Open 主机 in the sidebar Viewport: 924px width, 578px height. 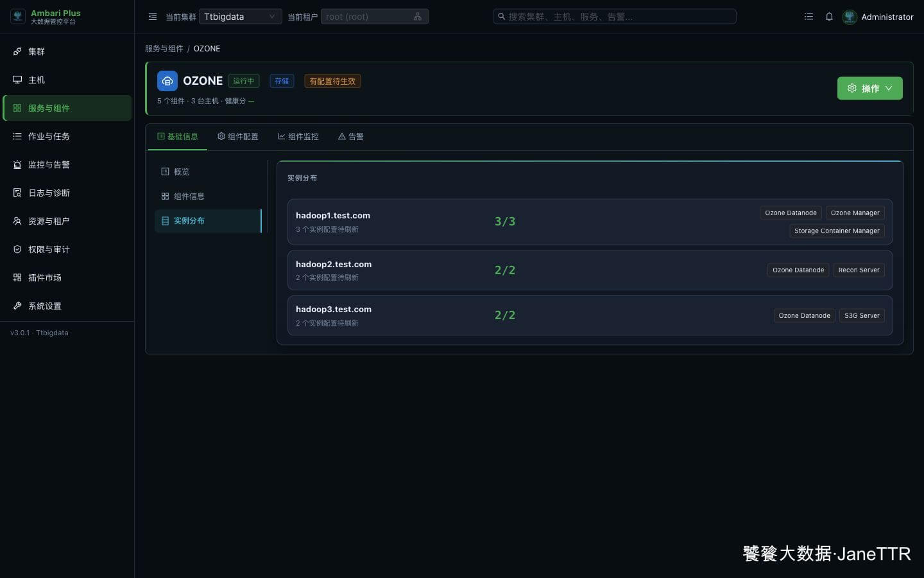67,80
